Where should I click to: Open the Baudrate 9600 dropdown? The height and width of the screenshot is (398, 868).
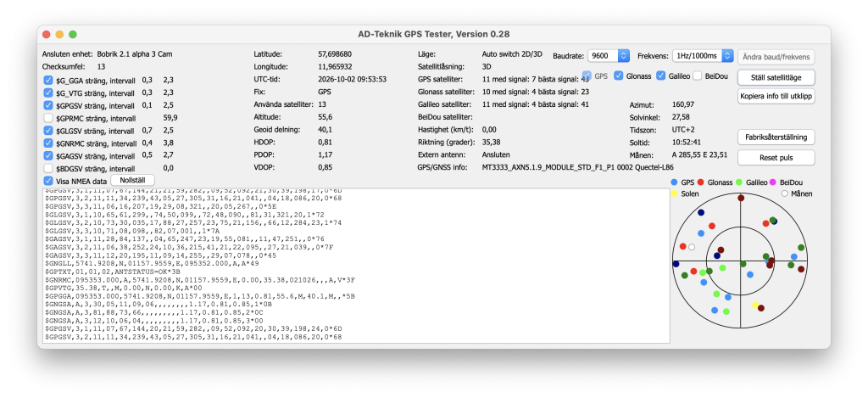609,56
